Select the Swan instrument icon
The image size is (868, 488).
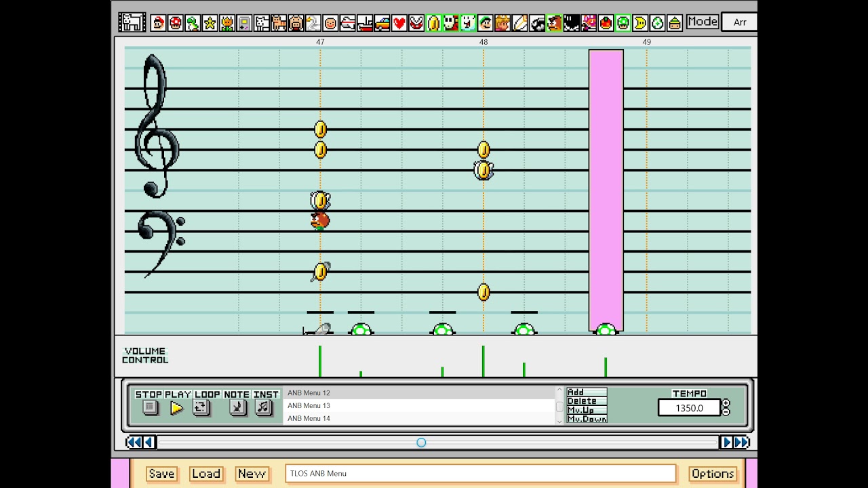[313, 22]
